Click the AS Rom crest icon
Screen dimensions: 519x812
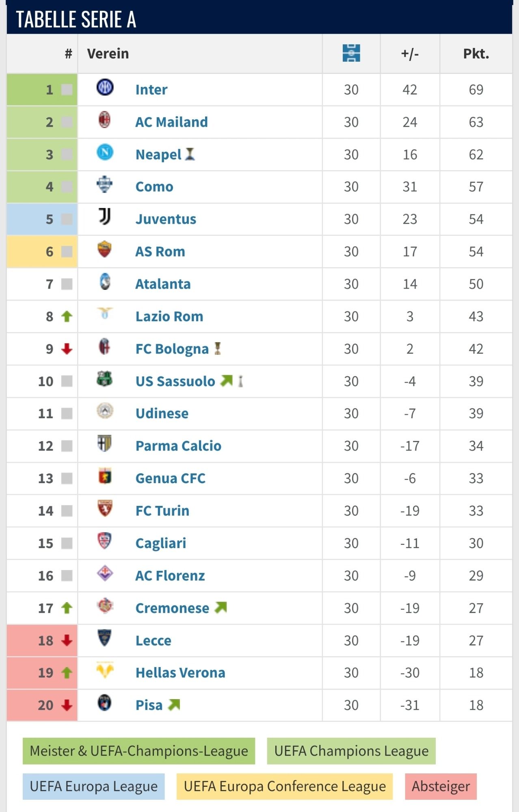pyautogui.click(x=105, y=249)
